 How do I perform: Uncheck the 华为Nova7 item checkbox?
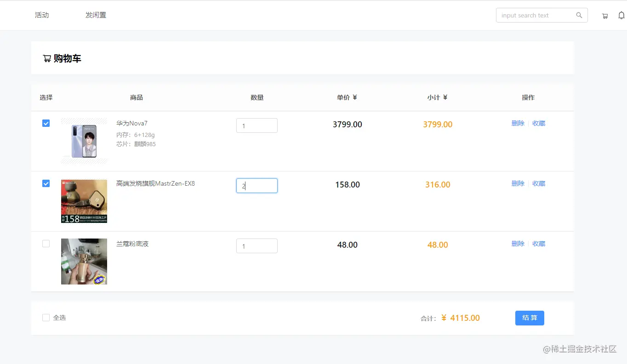pyautogui.click(x=46, y=123)
